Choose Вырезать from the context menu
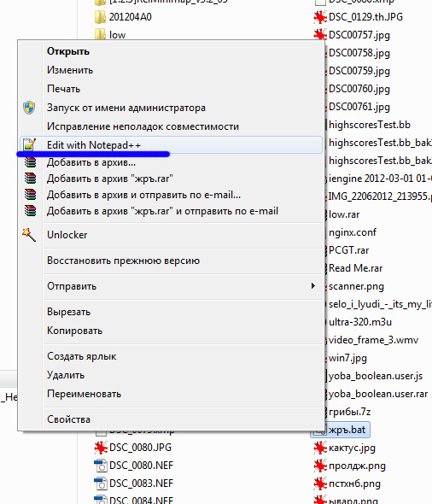 (69, 312)
